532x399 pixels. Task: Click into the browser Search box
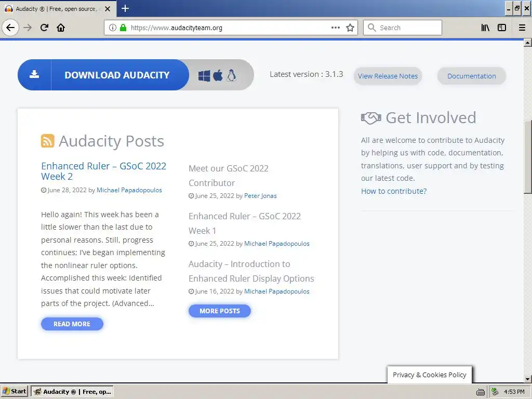(403, 28)
